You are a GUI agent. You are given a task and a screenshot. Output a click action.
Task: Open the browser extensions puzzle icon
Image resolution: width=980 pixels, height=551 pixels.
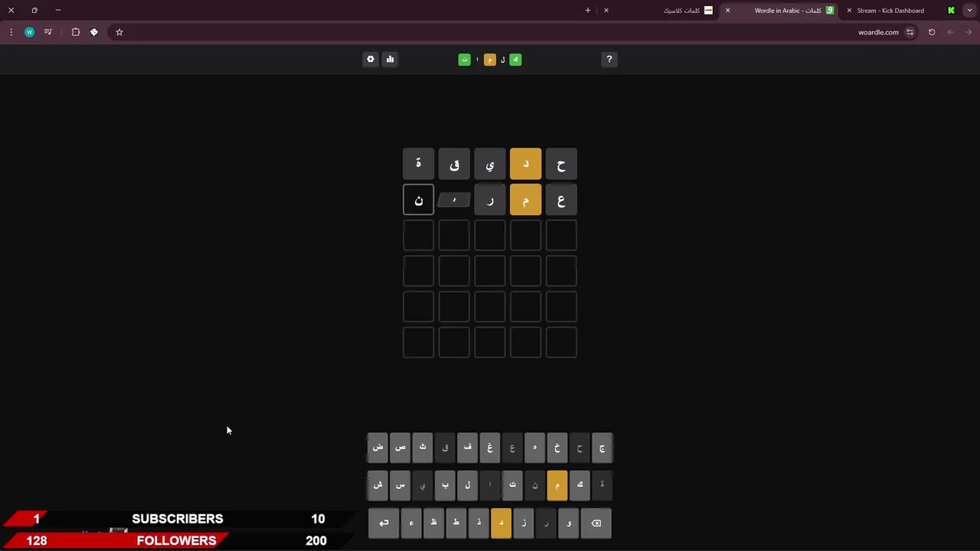[76, 32]
